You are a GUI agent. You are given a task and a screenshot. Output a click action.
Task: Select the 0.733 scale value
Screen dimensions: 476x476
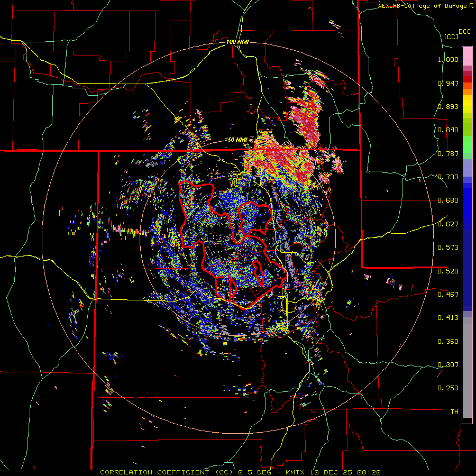pyautogui.click(x=448, y=177)
